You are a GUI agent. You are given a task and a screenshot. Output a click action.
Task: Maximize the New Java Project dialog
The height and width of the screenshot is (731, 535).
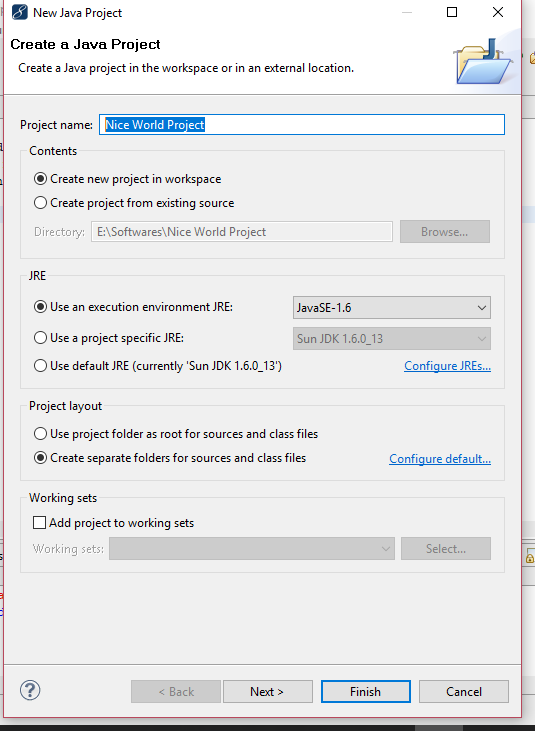(x=452, y=12)
